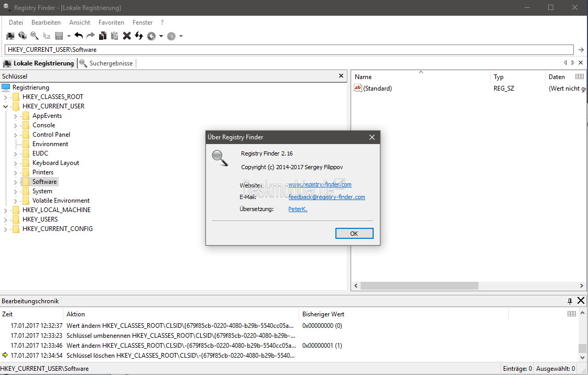The width and height of the screenshot is (588, 375).
Task: Click OK in the about dialog
Action: click(354, 234)
